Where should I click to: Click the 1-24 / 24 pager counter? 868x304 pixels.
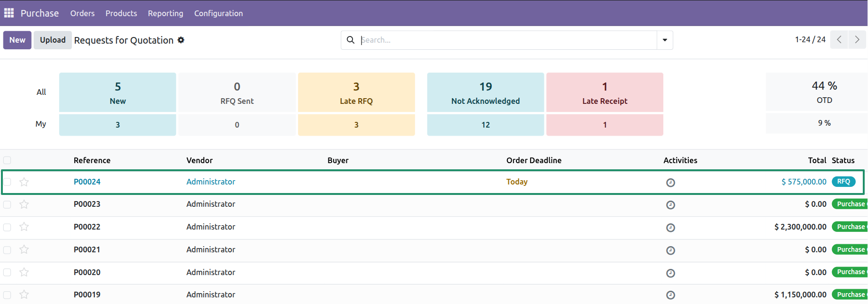click(x=810, y=40)
